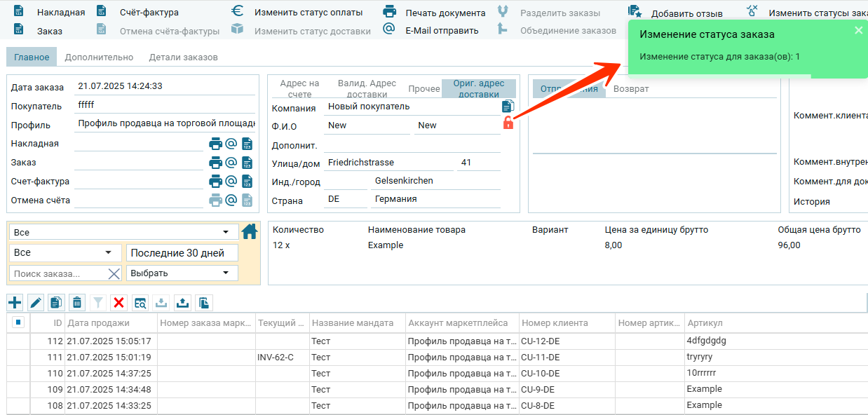Click the document icon in Счет-фактура row
The width and height of the screenshot is (868, 415).
247,182
